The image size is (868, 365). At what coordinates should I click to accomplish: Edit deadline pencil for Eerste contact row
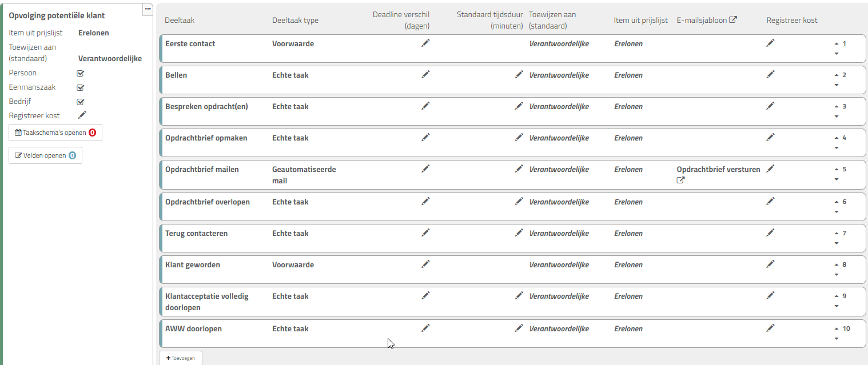click(x=425, y=43)
